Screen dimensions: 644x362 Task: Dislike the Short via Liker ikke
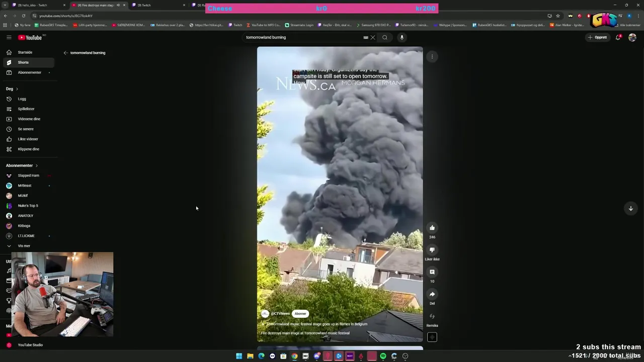432,250
